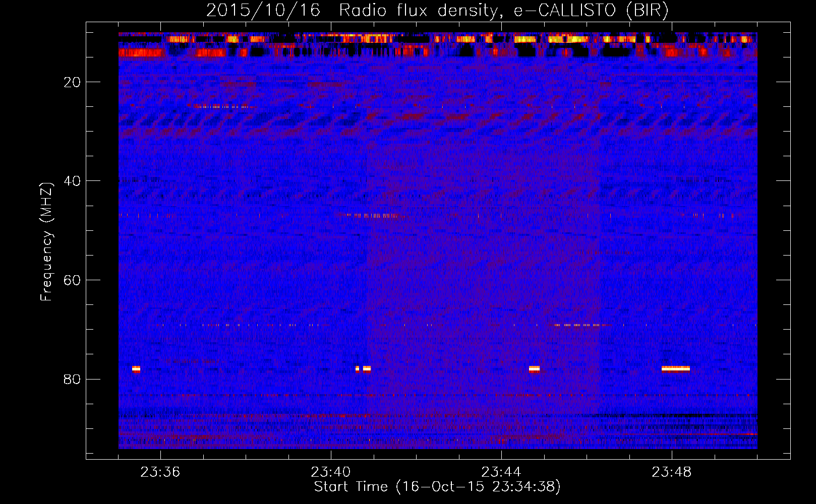
Task: Click the "Frequency (MHZ)" axis label
Action: pyautogui.click(x=46, y=242)
